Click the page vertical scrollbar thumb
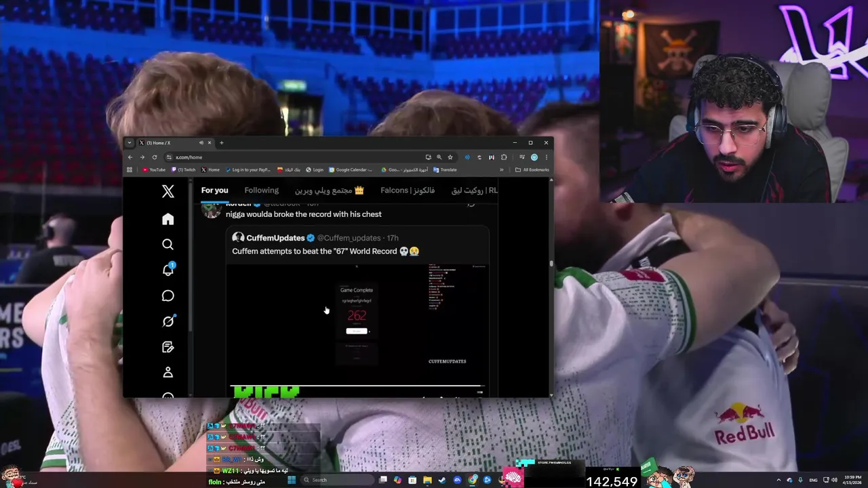The height and width of the screenshot is (488, 868). coord(551,263)
